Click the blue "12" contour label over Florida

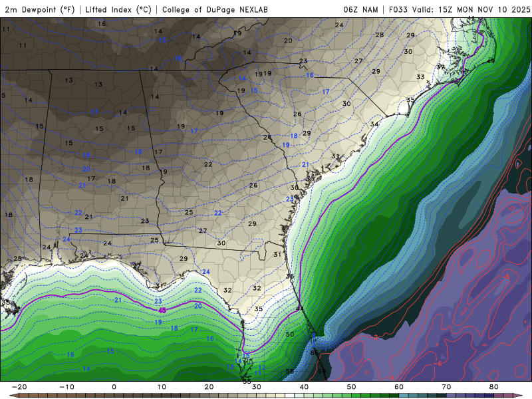click(261, 368)
